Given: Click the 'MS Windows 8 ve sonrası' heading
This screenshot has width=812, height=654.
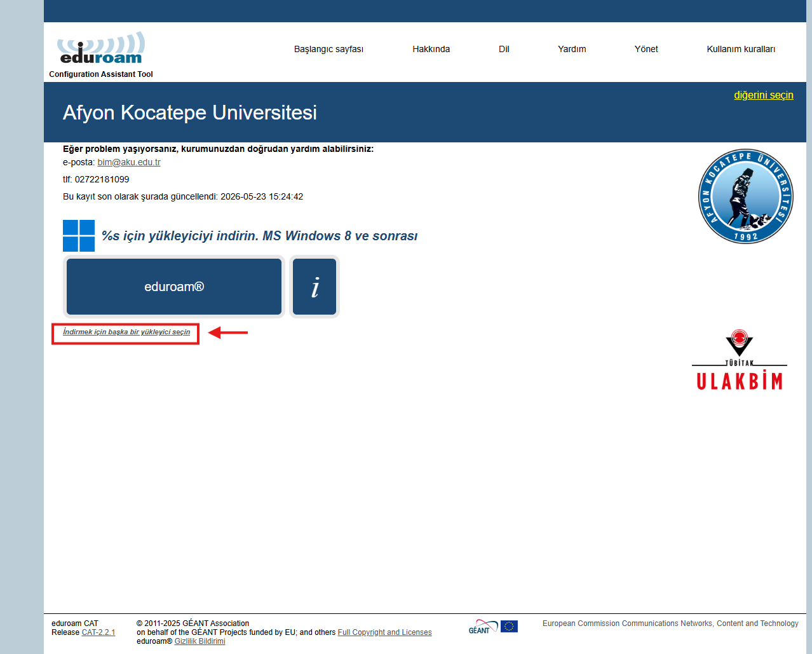Looking at the screenshot, I should 340,236.
